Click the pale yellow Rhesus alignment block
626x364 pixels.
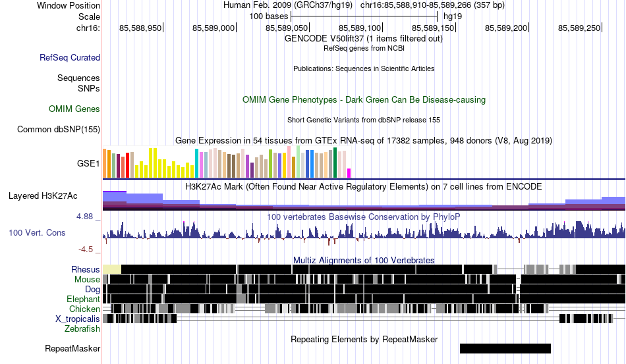point(112,269)
